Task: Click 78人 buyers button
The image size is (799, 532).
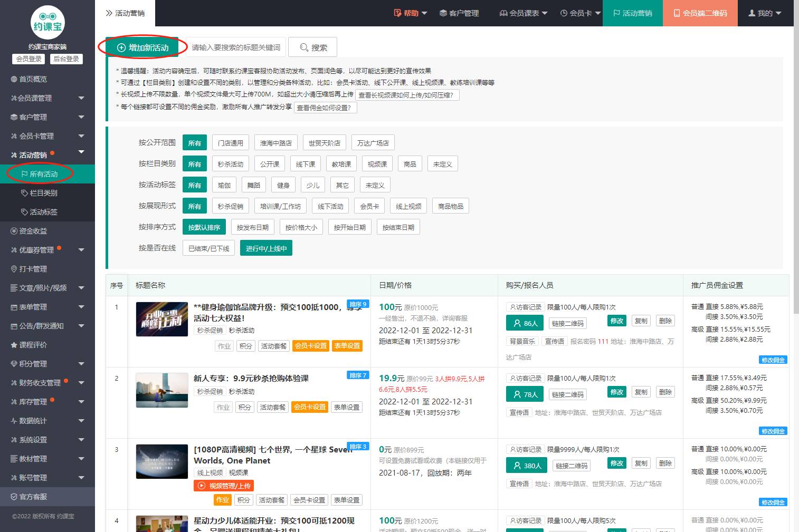Action: [x=525, y=394]
